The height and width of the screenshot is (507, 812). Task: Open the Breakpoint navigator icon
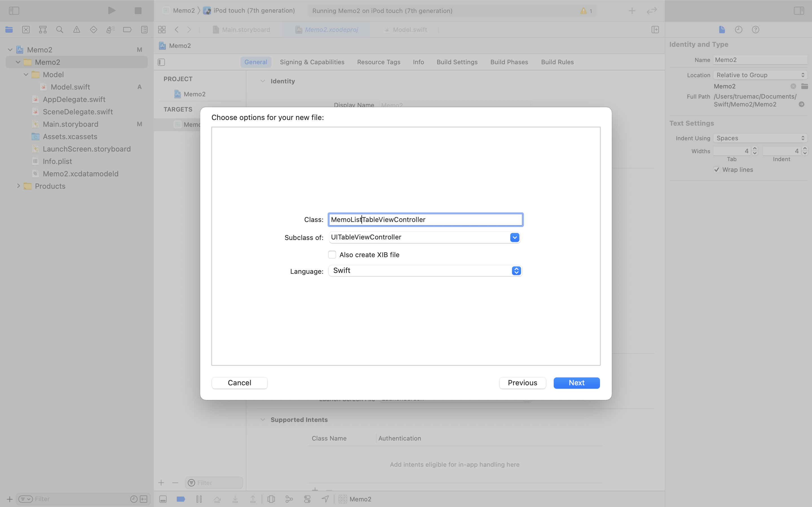127,30
